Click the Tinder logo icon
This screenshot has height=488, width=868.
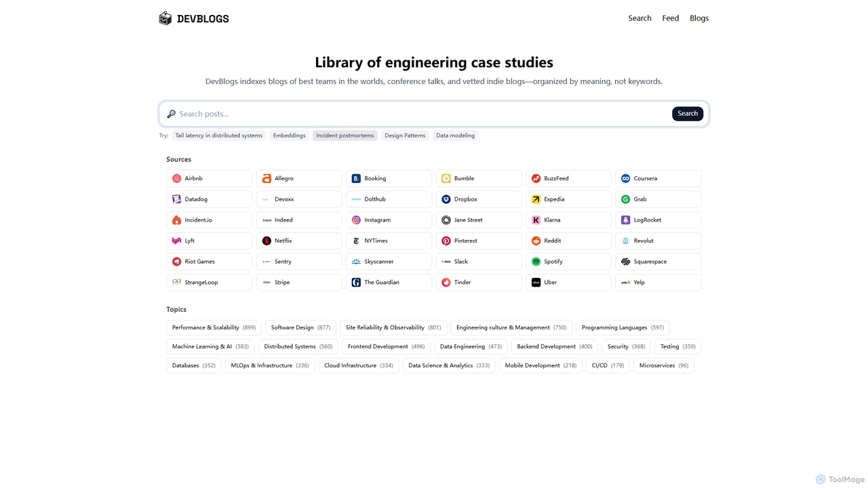point(446,282)
